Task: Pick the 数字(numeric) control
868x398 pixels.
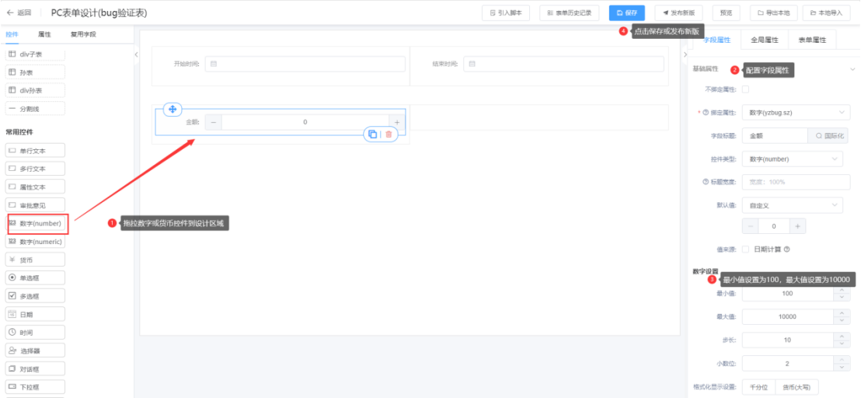Action: 36,241
